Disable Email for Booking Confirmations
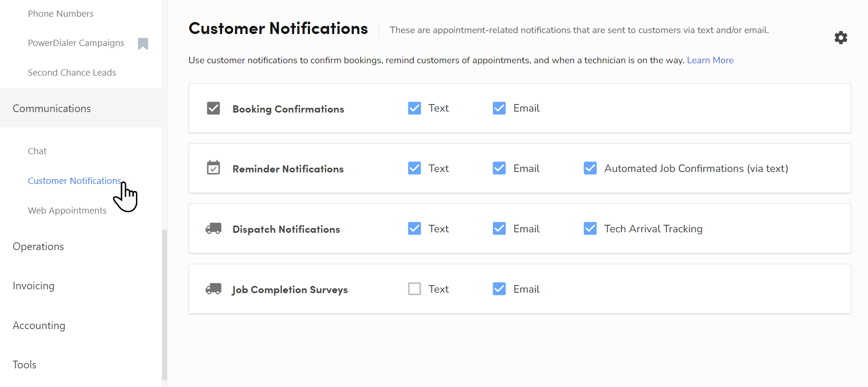Screen dimensions: 868x387 tap(499, 108)
